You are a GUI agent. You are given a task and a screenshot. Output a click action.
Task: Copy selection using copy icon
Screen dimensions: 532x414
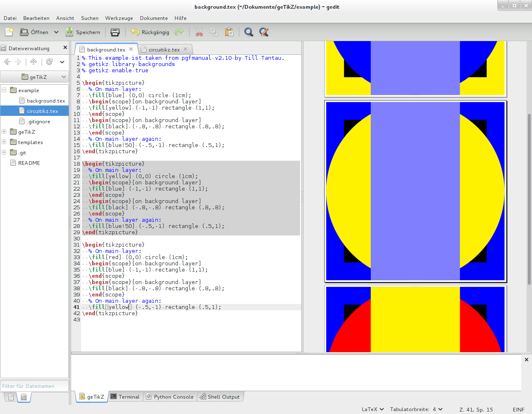[x=214, y=32]
